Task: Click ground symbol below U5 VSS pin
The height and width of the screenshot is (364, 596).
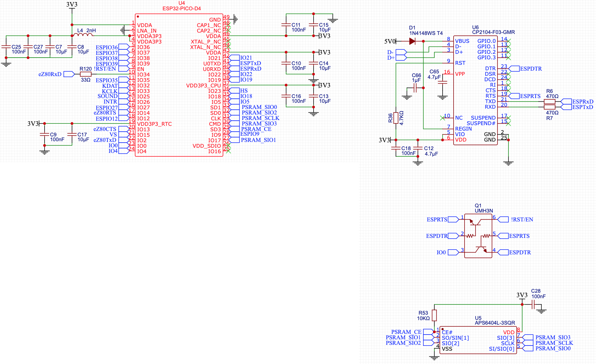Action: (x=434, y=358)
